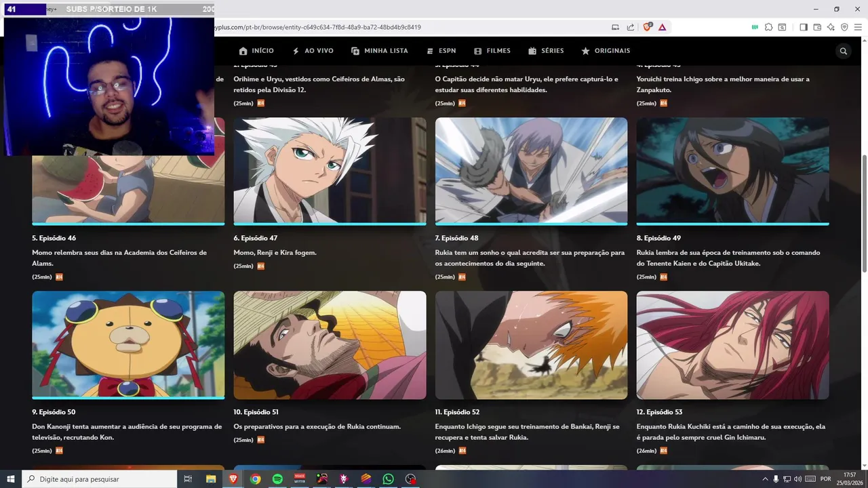This screenshot has height=488, width=868.
Task: Click the '7. Episódio 48' title
Action: 456,239
